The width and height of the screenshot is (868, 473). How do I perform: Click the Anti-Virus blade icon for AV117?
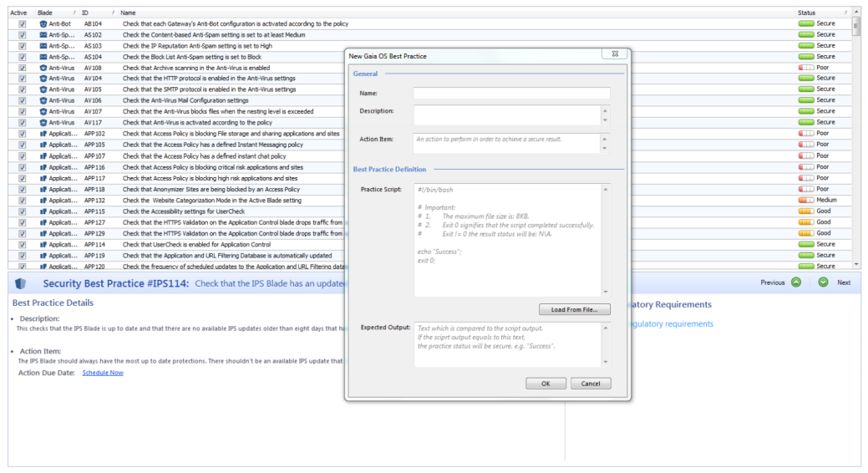point(43,123)
